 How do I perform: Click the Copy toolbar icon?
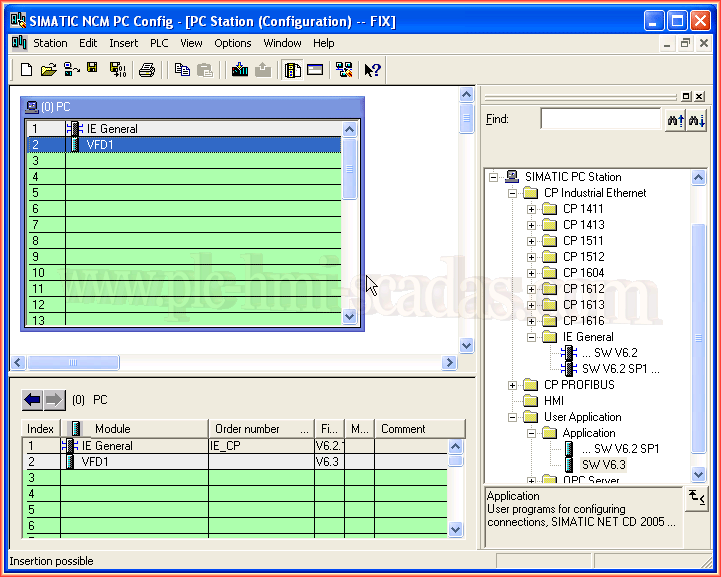pos(182,70)
